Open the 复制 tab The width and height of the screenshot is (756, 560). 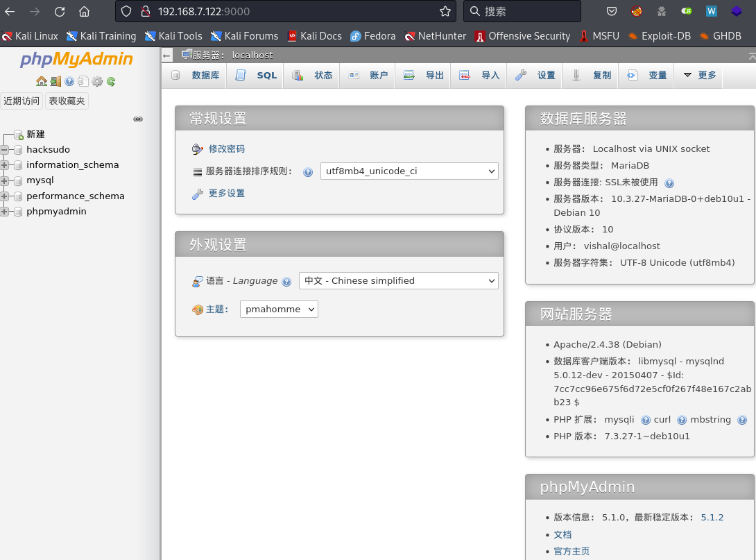coord(591,75)
